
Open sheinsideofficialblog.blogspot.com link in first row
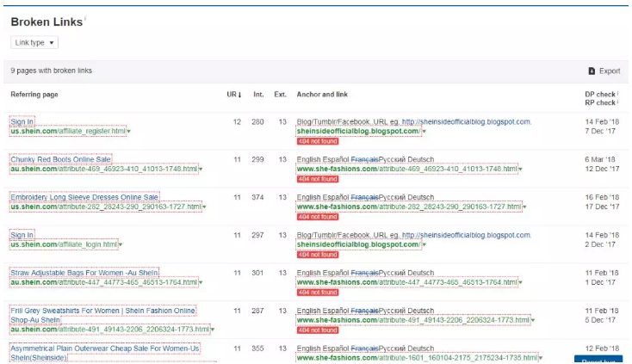point(358,132)
